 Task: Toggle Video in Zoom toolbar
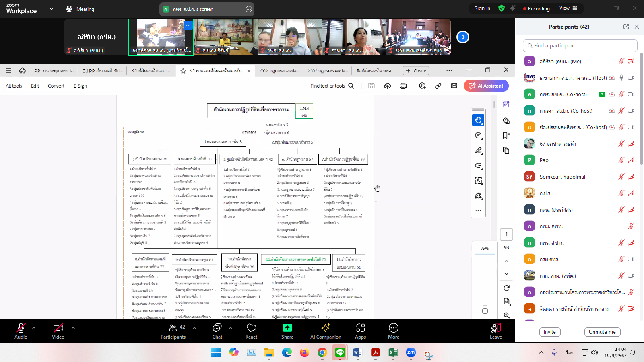point(58,331)
